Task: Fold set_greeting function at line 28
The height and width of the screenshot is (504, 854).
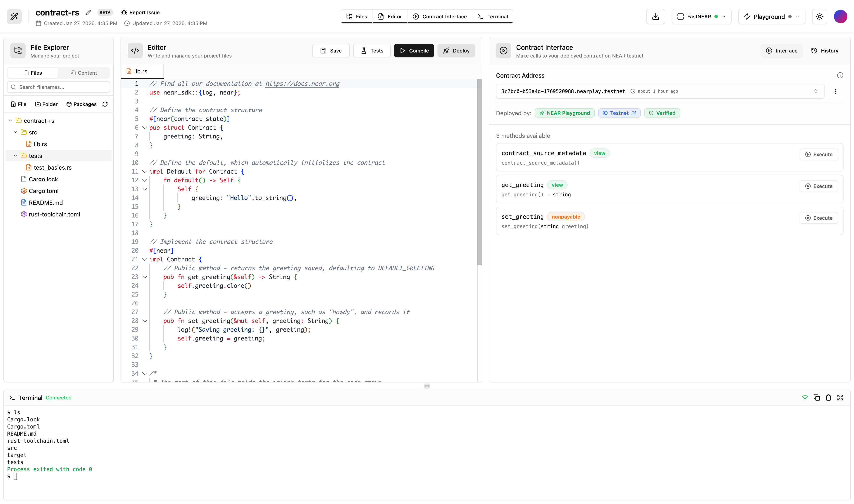Action: [145, 321]
